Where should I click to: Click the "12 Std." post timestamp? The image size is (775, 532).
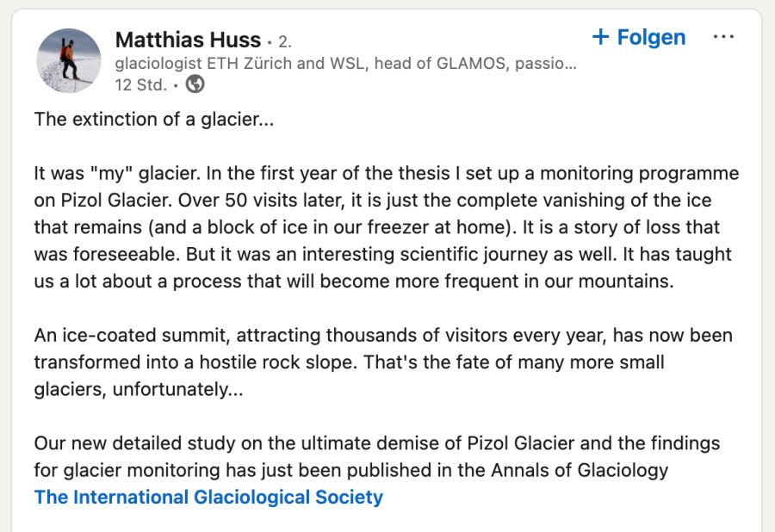tap(141, 84)
